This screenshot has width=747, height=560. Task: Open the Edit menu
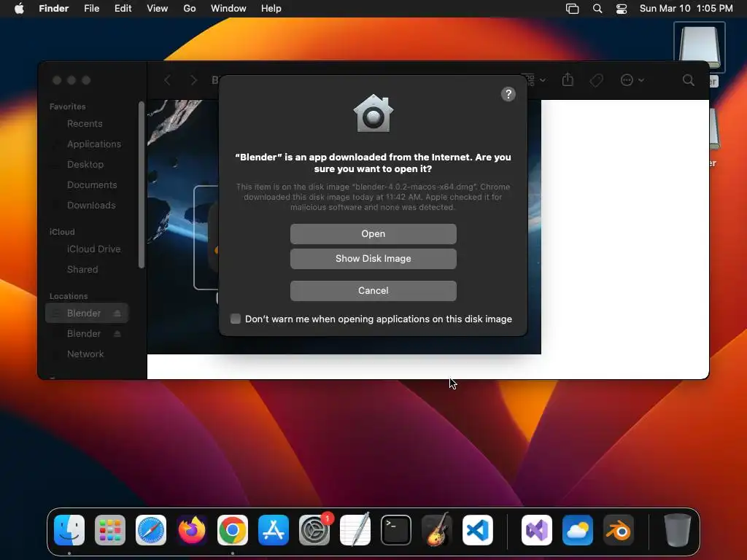(x=123, y=9)
